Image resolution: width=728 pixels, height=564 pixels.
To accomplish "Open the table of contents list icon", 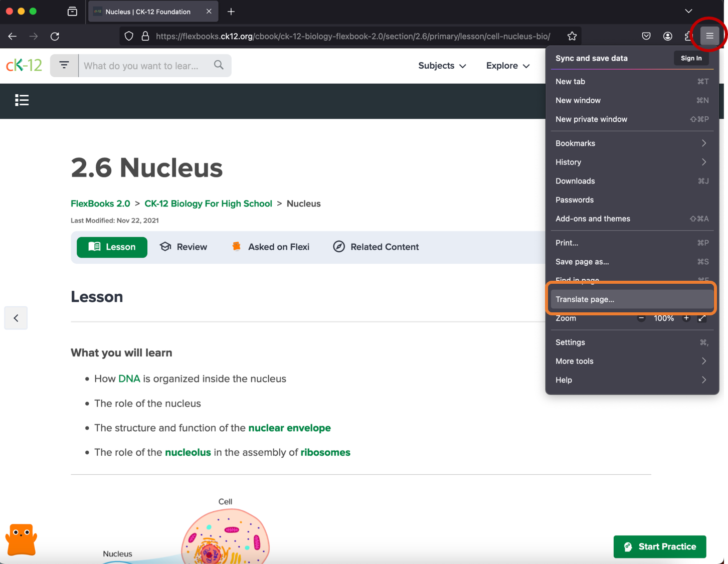I will [x=22, y=100].
